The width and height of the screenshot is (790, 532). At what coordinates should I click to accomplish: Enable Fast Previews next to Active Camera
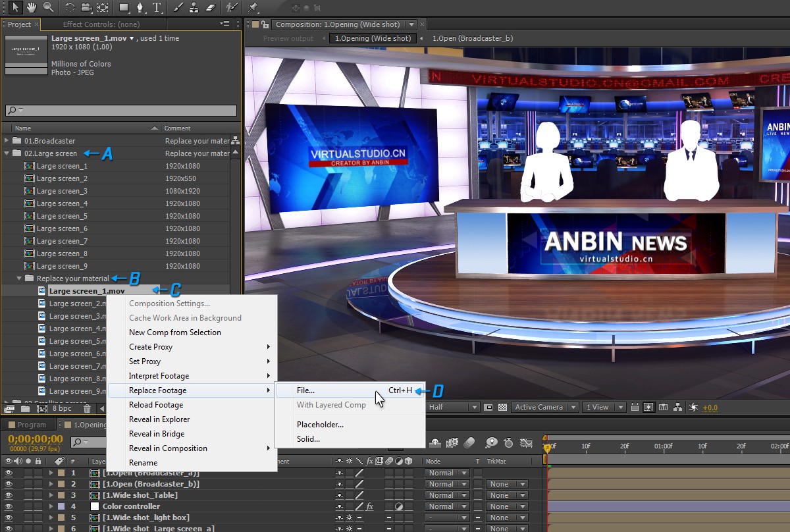[x=648, y=407]
